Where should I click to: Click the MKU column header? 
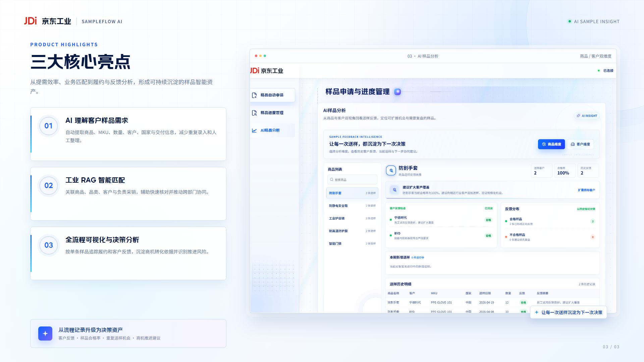click(x=434, y=293)
